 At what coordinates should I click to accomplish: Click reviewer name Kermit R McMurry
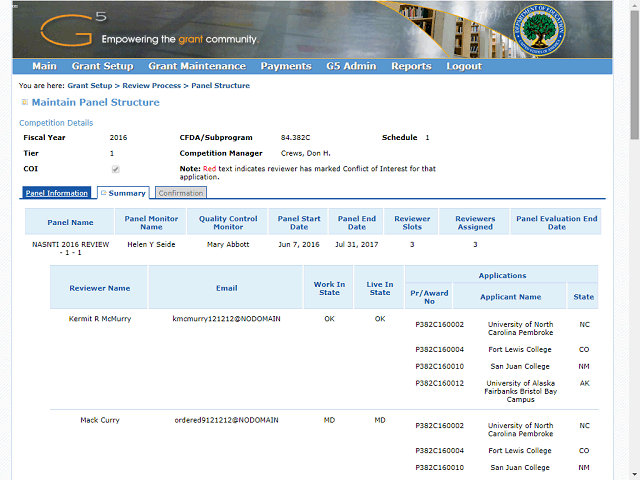click(100, 318)
